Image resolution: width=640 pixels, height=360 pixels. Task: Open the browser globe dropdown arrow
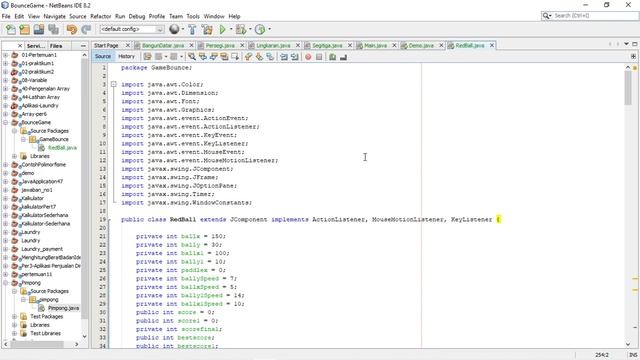coord(182,29)
